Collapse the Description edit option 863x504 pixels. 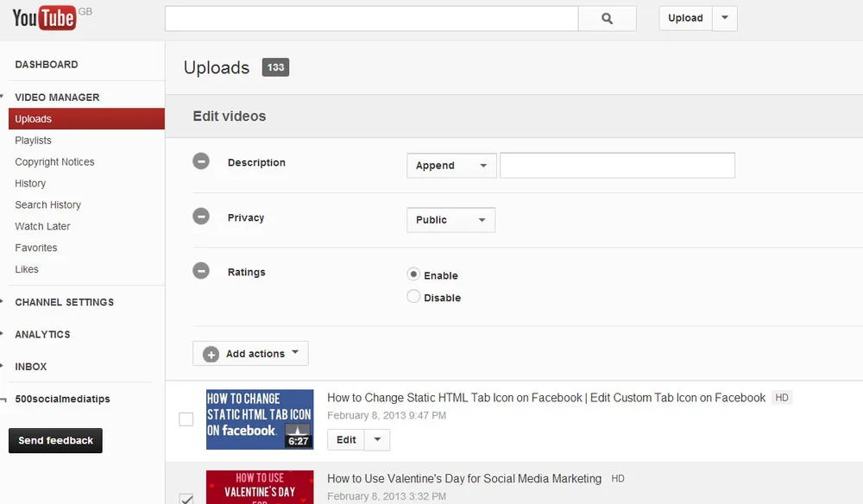pos(201,161)
